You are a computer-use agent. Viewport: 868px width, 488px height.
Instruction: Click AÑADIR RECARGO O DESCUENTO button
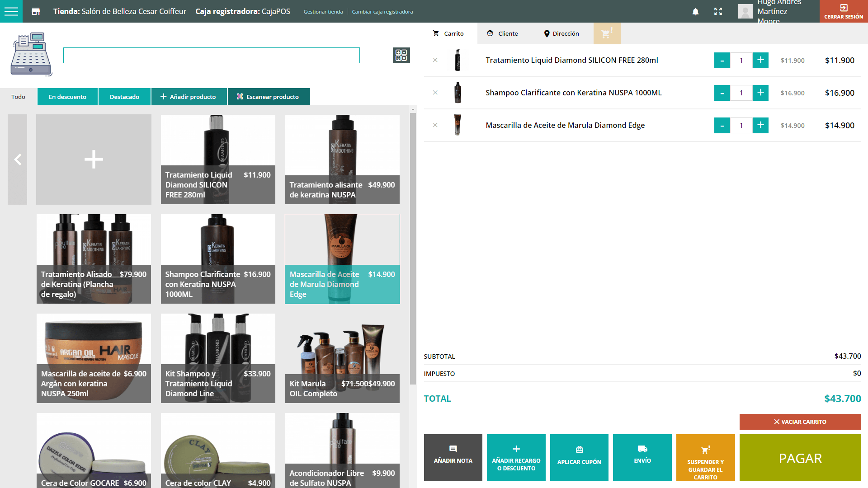(x=516, y=458)
